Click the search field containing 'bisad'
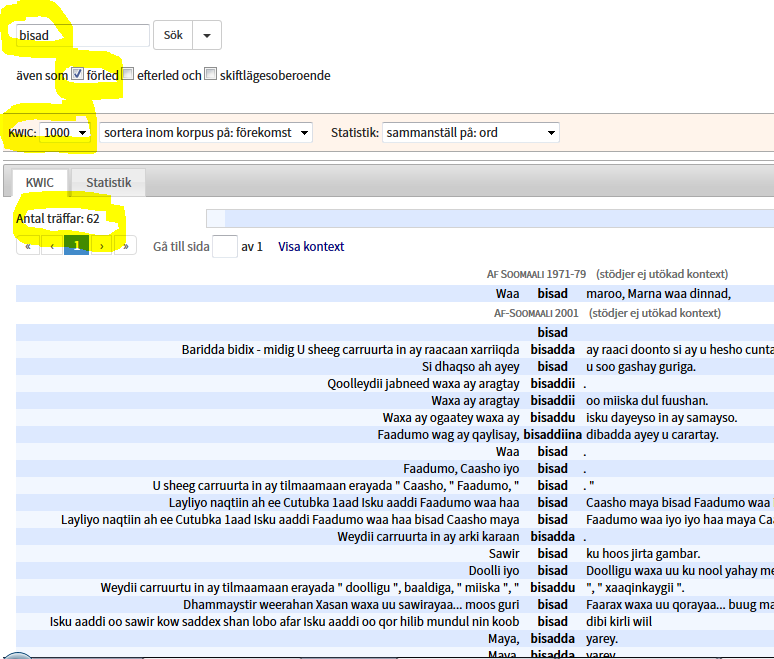774x659 pixels. [82, 36]
